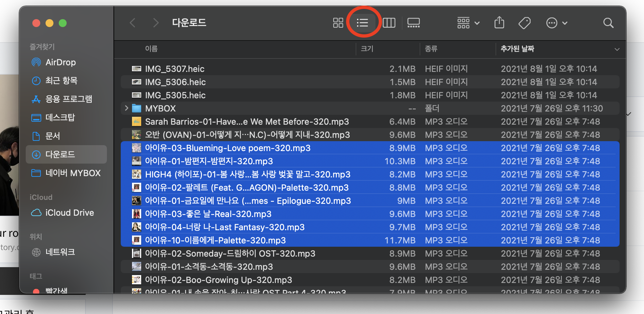Select 아이유-04-너랑 나-Last Fantasy-320.mp3
This screenshot has height=314, width=644.
pyautogui.click(x=370, y=227)
